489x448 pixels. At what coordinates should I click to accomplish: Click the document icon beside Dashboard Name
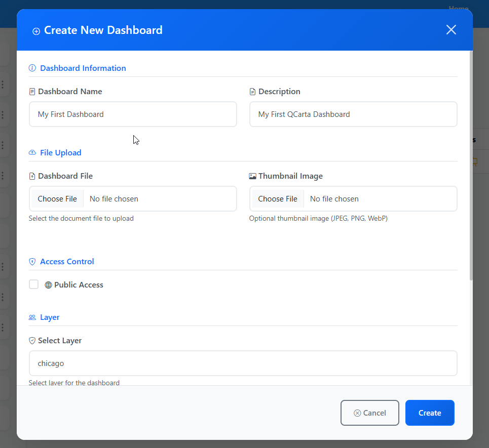(32, 92)
